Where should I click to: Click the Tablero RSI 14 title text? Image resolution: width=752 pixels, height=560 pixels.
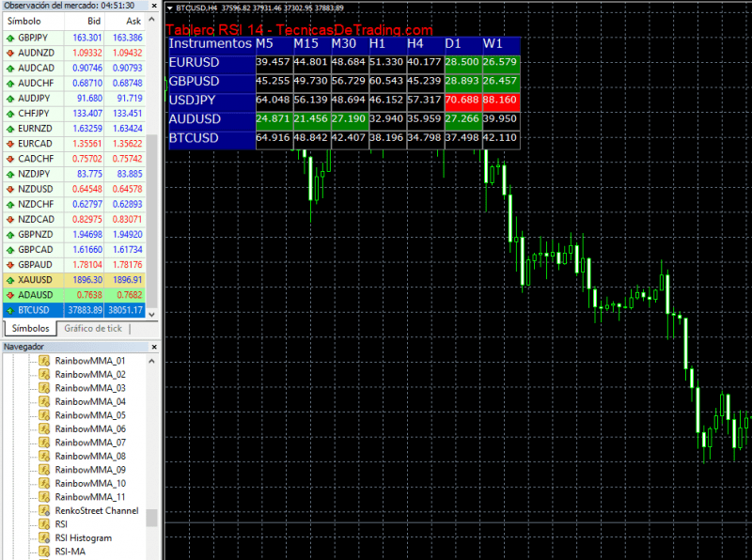tap(299, 30)
